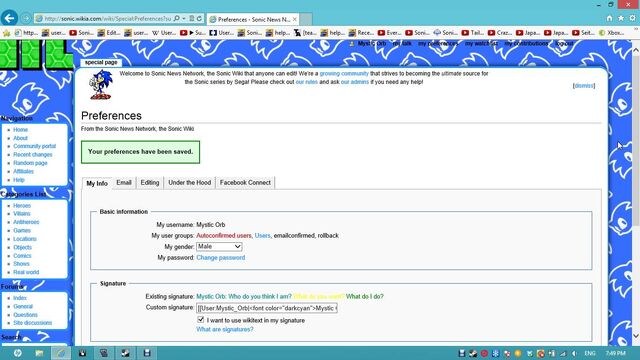Click the 'special page' tab

pyautogui.click(x=101, y=62)
